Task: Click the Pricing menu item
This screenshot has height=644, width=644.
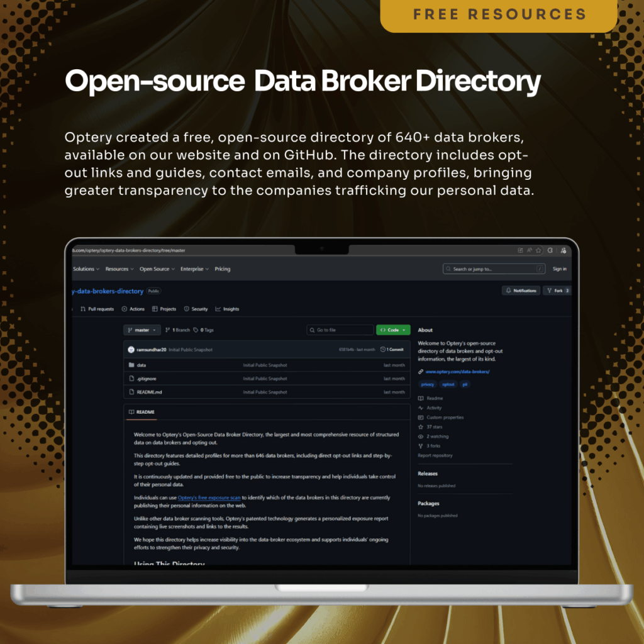Action: click(x=223, y=269)
